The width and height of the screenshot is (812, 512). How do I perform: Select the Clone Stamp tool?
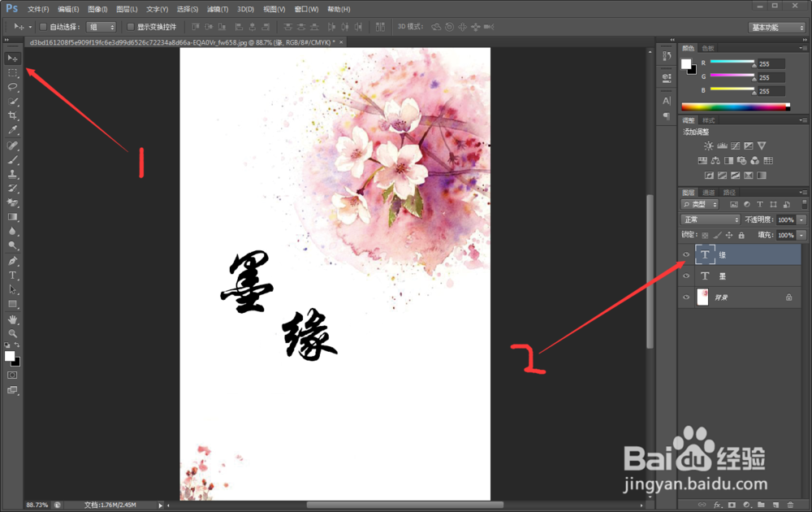(x=12, y=174)
